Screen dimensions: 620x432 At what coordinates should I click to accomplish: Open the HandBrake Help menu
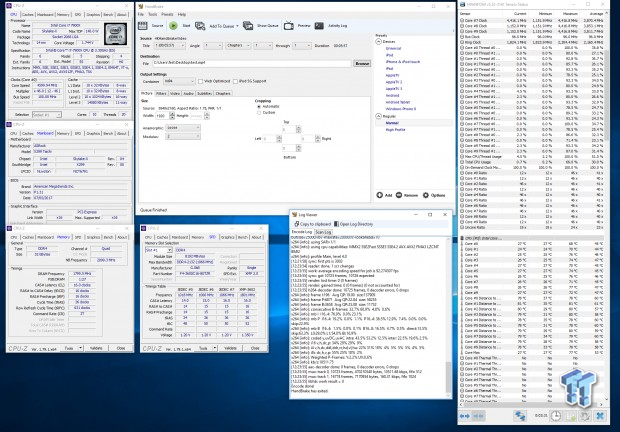(x=182, y=14)
